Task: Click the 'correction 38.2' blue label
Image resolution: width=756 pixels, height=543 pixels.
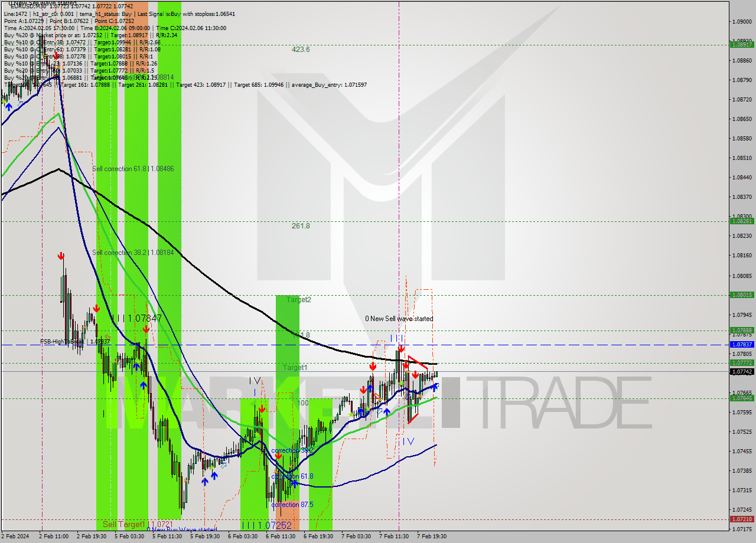Action: (x=292, y=450)
